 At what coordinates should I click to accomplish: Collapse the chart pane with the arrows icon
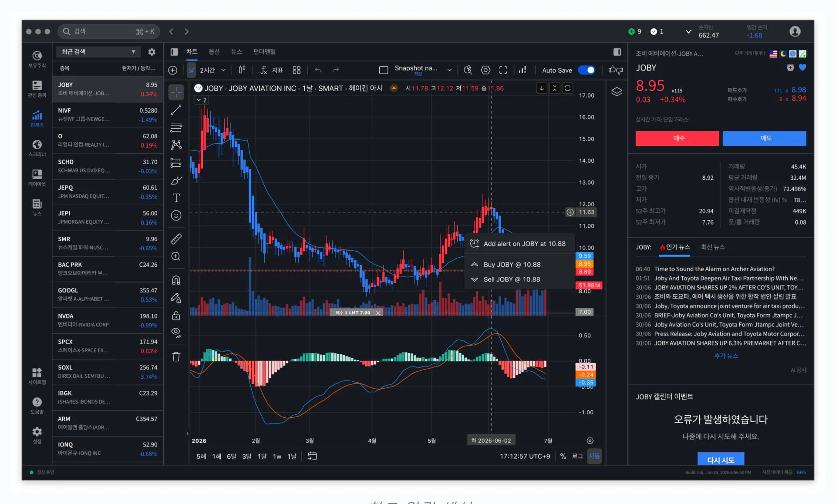555,88
